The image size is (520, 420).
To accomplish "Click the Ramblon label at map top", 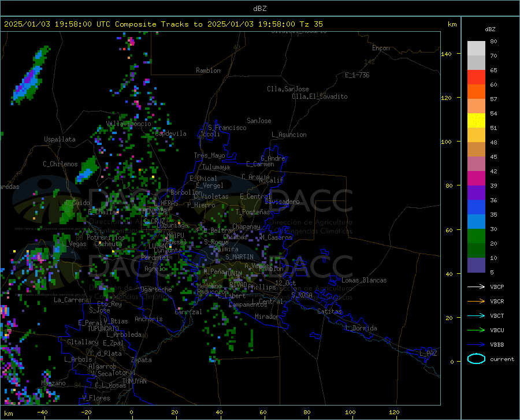I will click(x=208, y=70).
